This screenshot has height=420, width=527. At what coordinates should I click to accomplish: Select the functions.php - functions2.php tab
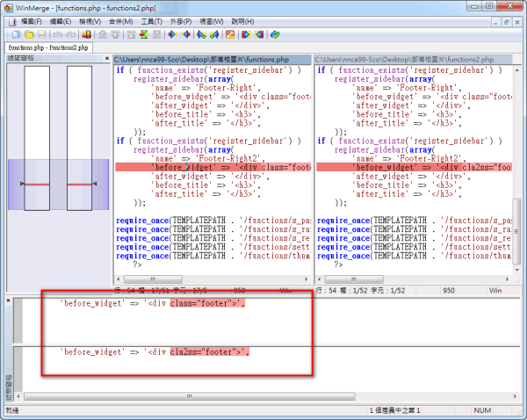tap(47, 47)
